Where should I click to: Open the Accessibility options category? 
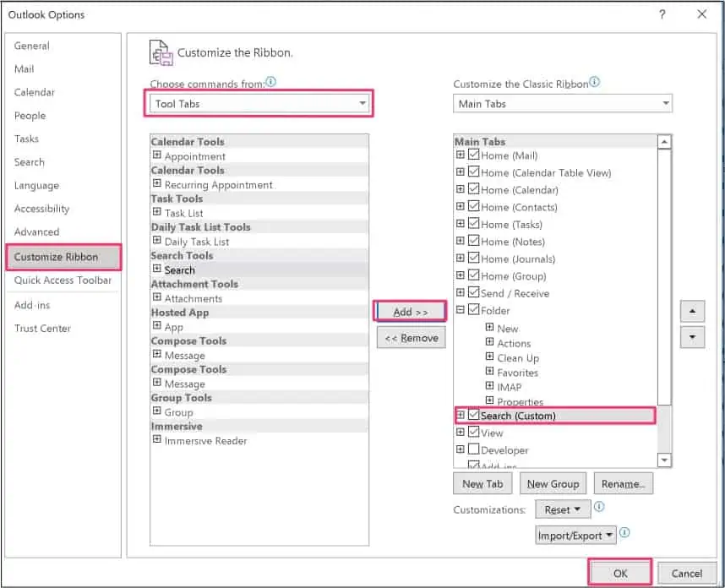click(x=41, y=209)
